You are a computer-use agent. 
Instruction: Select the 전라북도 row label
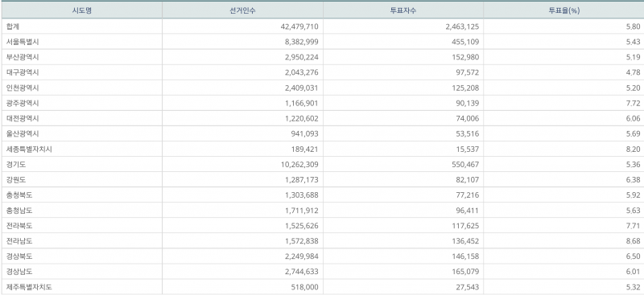pyautogui.click(x=19, y=226)
